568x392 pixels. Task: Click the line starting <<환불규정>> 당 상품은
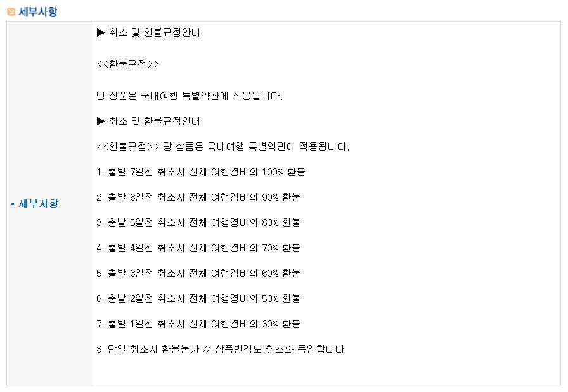pyautogui.click(x=223, y=147)
